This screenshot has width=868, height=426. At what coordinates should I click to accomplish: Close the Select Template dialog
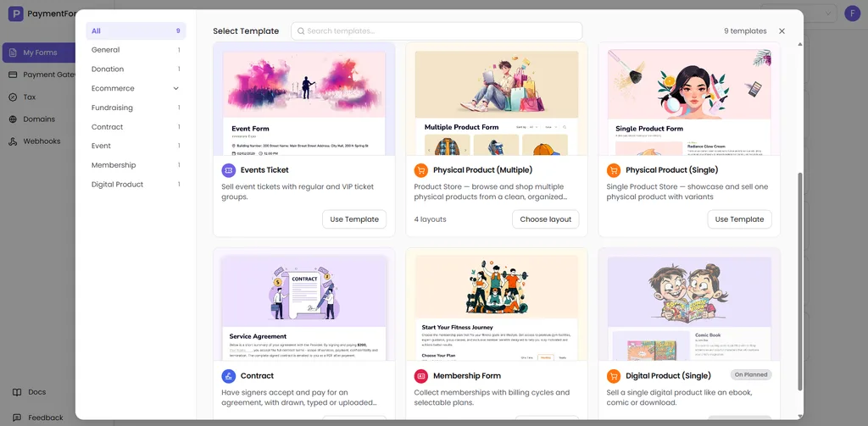[782, 31]
